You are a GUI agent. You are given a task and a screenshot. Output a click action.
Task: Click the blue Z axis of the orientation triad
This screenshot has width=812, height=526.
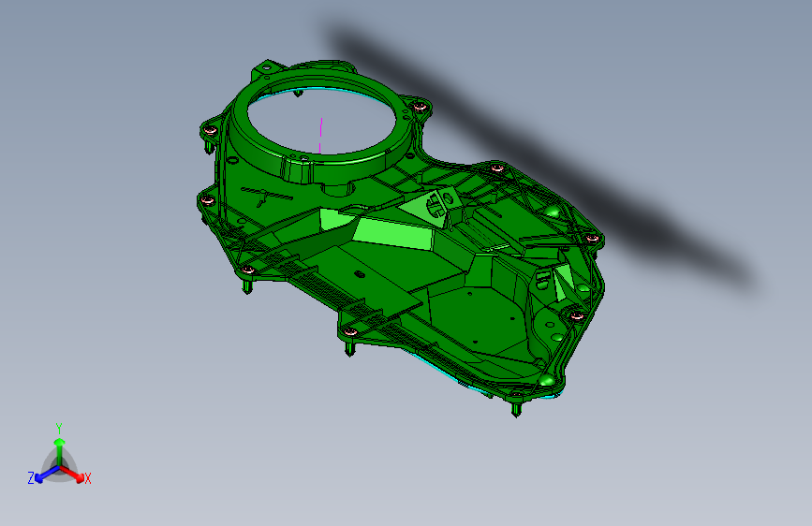47,474
